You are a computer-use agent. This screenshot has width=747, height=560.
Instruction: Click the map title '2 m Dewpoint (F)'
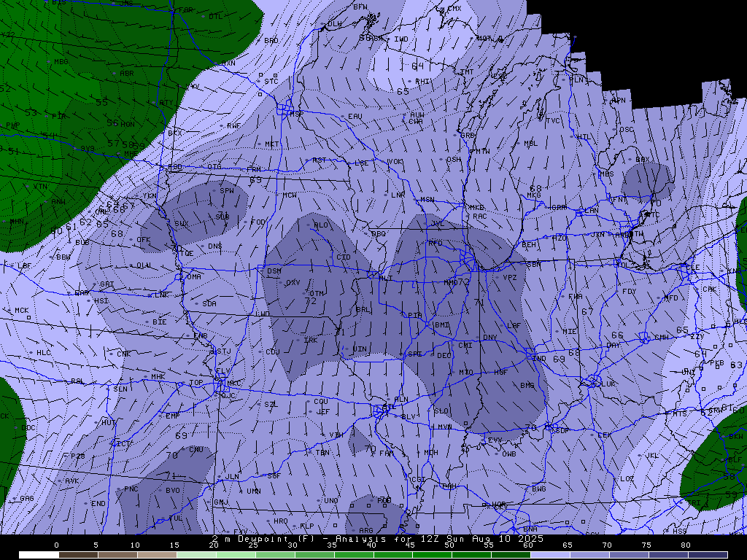(x=261, y=539)
